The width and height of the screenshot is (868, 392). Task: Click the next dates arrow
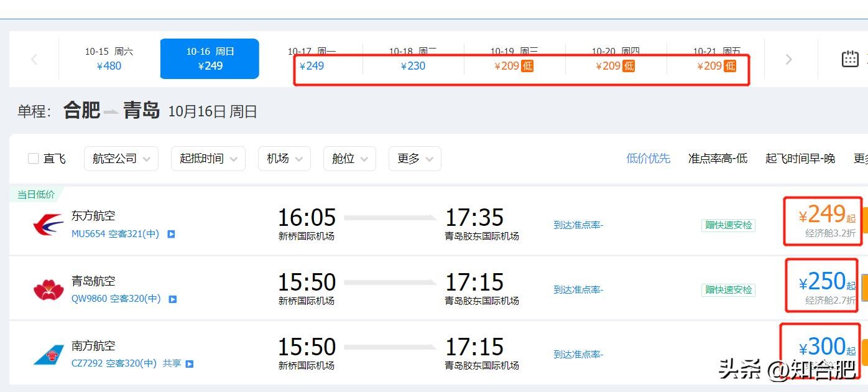click(x=788, y=59)
